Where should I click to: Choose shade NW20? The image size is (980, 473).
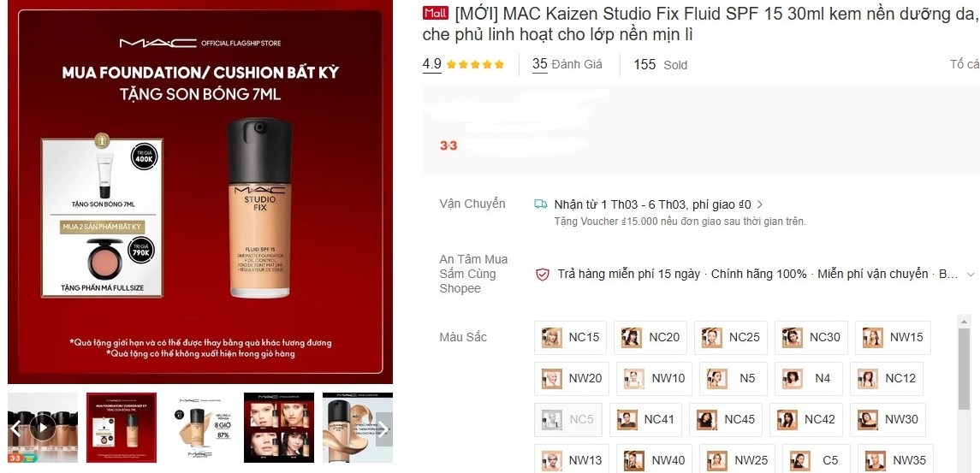571,378
